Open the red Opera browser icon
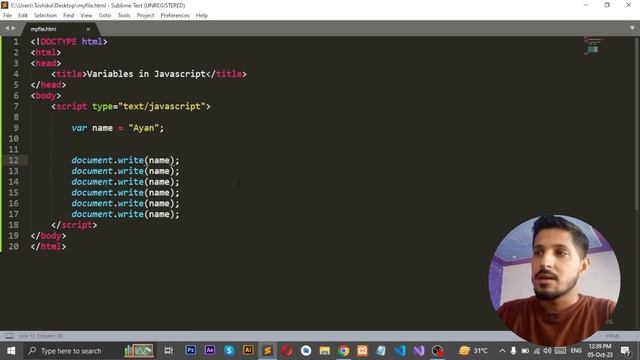 (287, 350)
